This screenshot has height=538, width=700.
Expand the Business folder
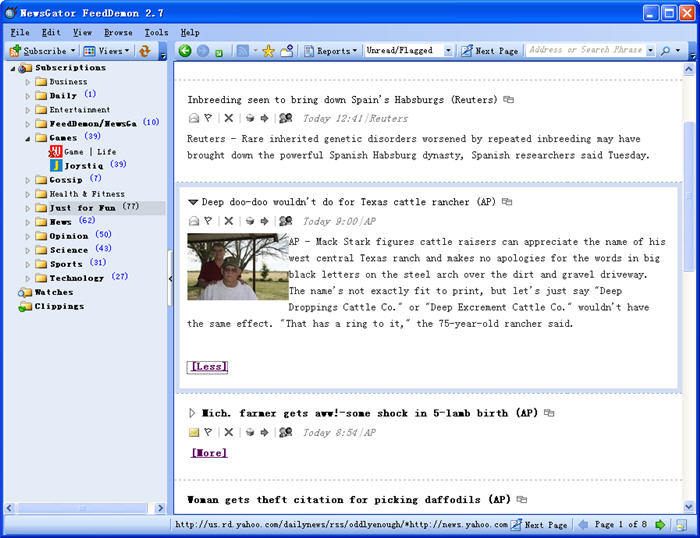27,82
